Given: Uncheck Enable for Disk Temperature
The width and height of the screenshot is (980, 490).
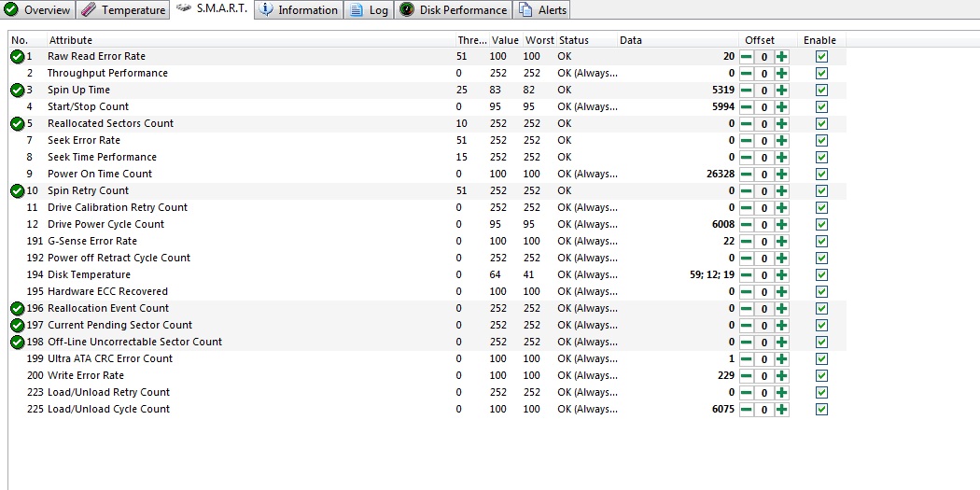Looking at the screenshot, I should (822, 274).
